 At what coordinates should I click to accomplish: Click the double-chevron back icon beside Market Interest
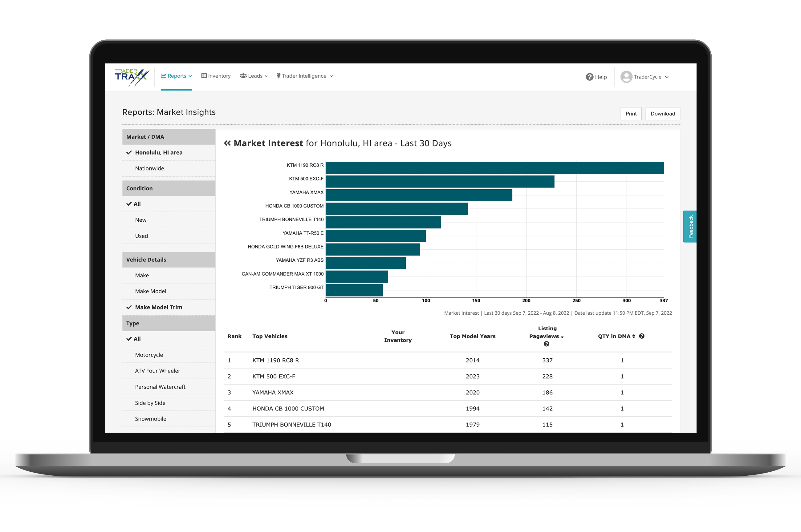[x=227, y=143]
